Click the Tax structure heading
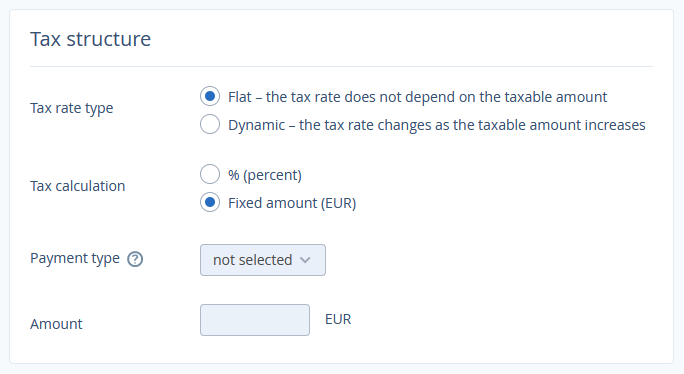This screenshot has height=374, width=684. pyautogui.click(x=90, y=39)
